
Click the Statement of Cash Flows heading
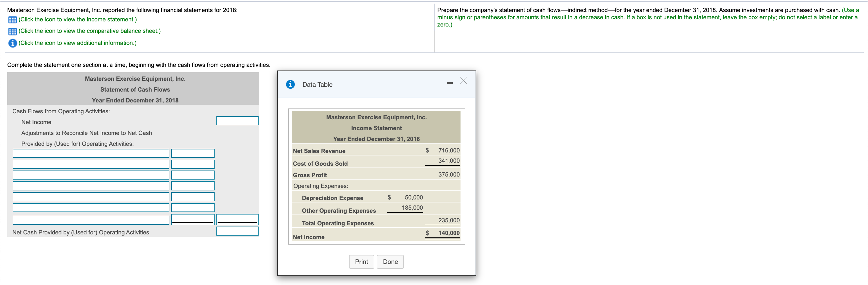[x=135, y=89]
